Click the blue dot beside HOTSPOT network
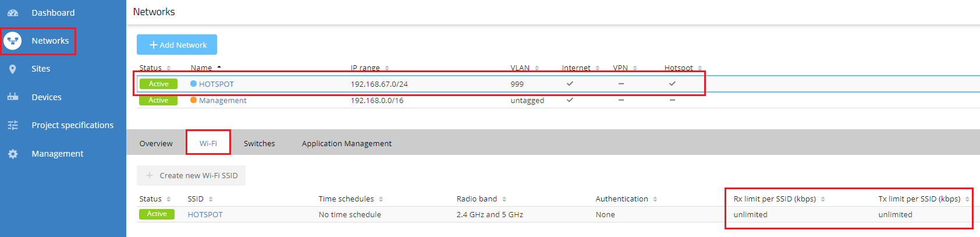The width and height of the screenshot is (980, 237). click(194, 84)
